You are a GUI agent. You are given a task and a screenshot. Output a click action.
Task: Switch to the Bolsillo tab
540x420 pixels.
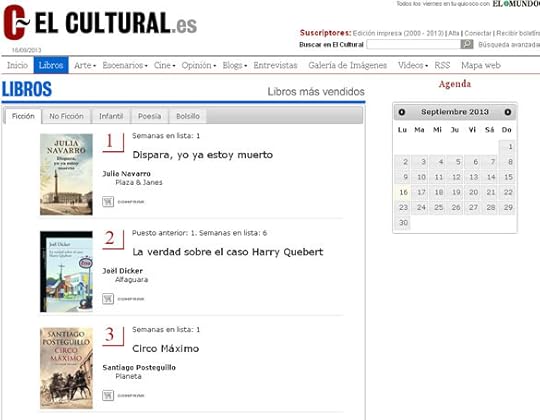188,116
